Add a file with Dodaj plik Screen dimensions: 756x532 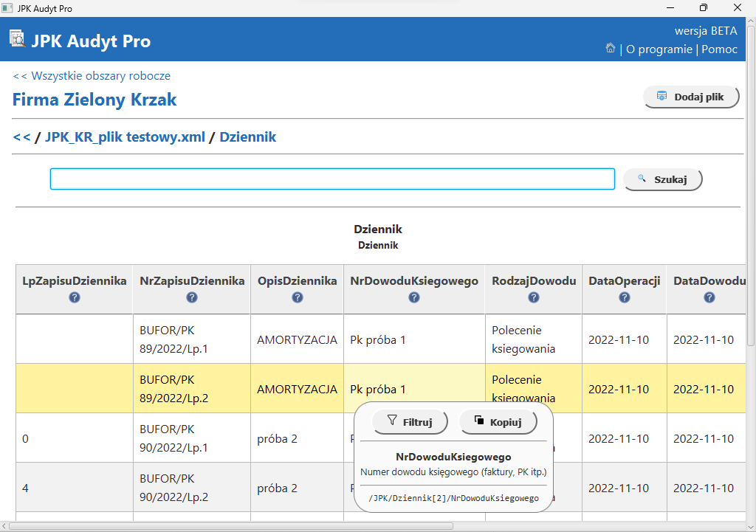tap(691, 97)
